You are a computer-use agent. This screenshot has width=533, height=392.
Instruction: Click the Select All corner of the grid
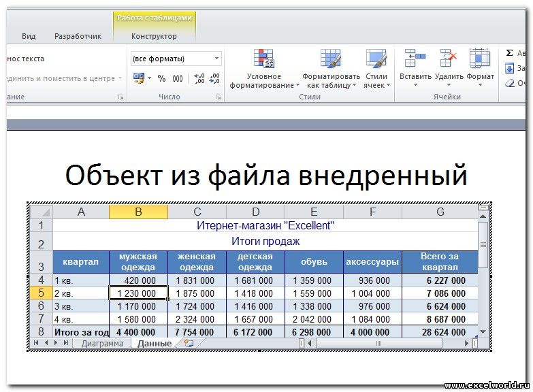[x=41, y=212]
